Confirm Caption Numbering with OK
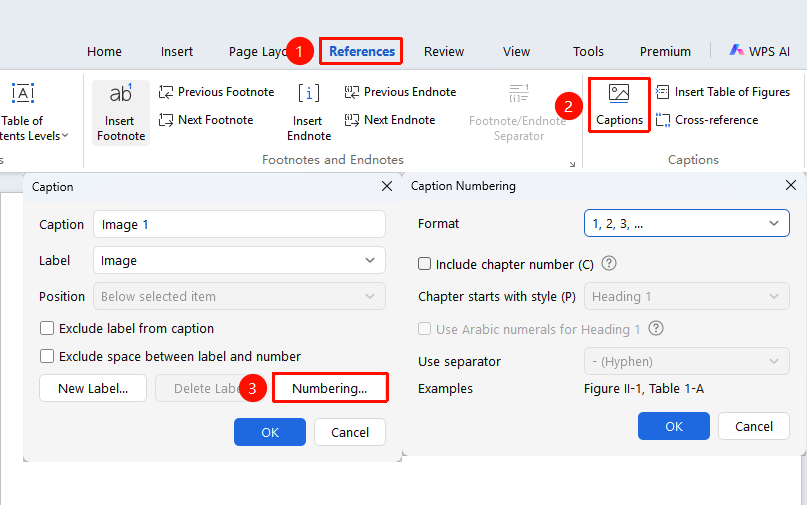Viewport: 807px width, 505px height. coord(674,426)
